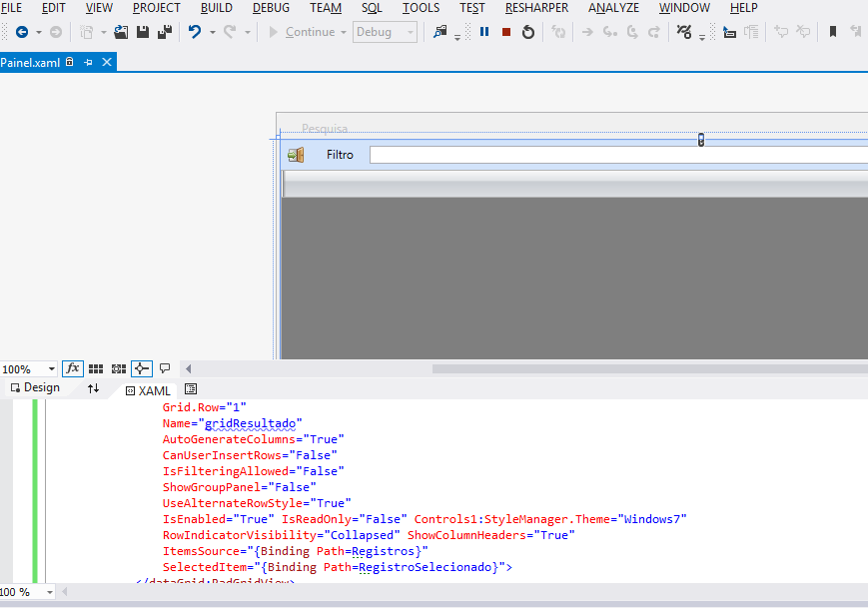
Task: Click the bookmark icon in the toolbar
Action: tap(833, 32)
